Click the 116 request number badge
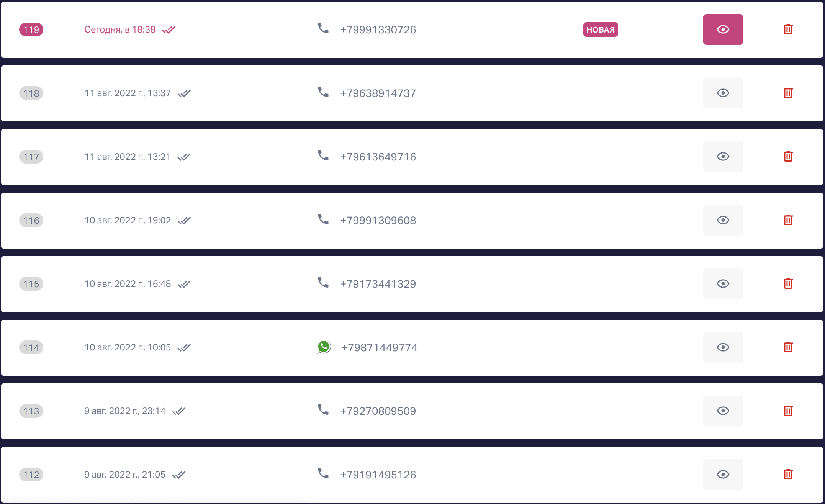825x504 pixels. point(31,220)
